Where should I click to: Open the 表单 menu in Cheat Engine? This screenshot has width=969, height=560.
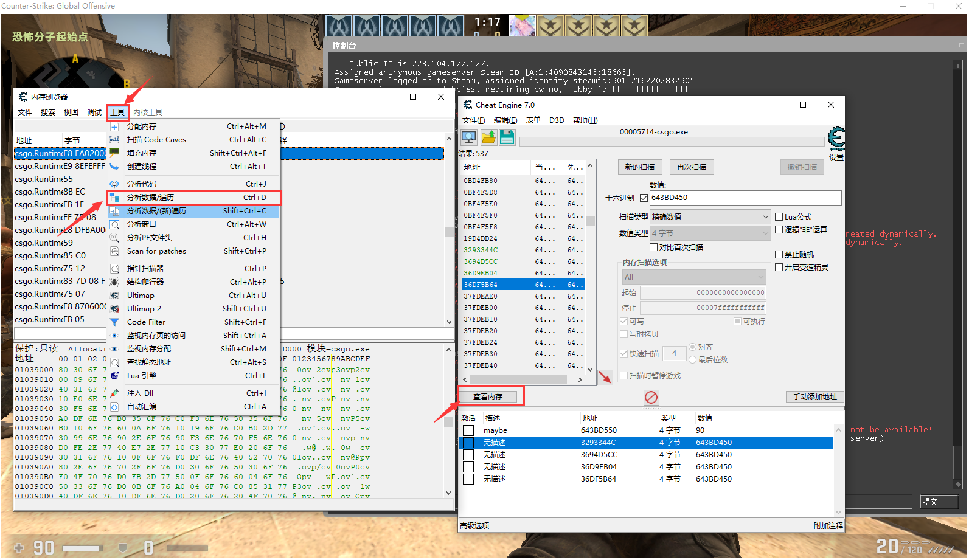click(x=533, y=120)
